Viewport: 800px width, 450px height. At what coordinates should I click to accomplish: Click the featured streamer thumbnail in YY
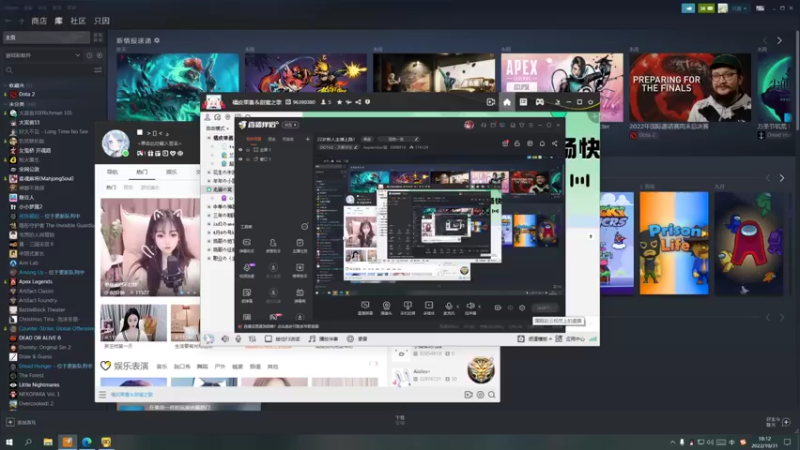click(x=150, y=247)
